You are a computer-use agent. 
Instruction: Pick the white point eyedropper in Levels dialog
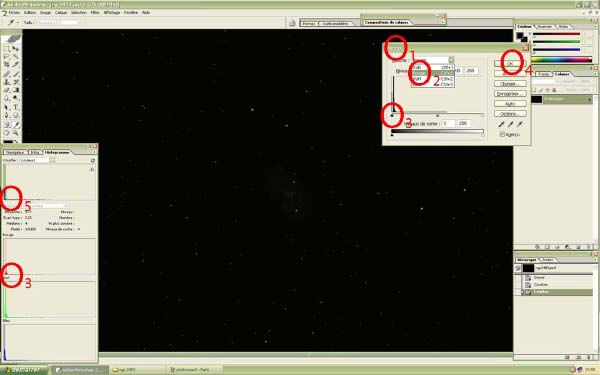(520, 124)
